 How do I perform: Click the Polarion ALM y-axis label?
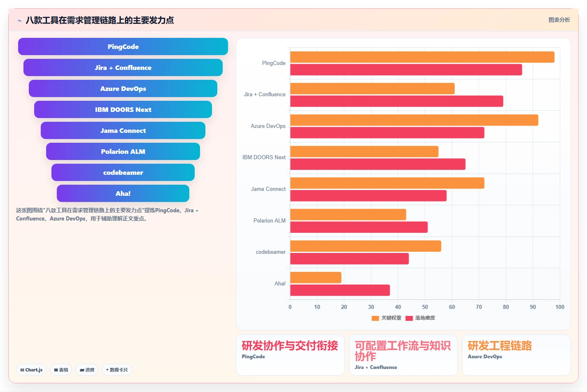[x=270, y=221]
